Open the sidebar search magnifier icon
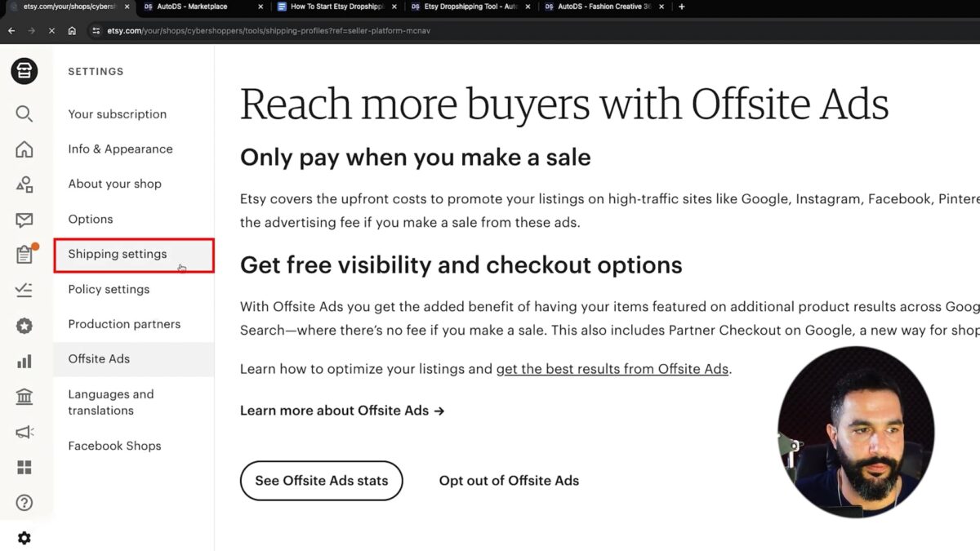The image size is (980, 551). (x=24, y=113)
